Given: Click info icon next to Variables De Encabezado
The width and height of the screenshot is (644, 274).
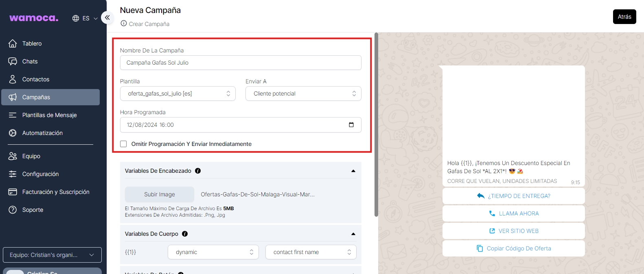Looking at the screenshot, I should (x=198, y=171).
